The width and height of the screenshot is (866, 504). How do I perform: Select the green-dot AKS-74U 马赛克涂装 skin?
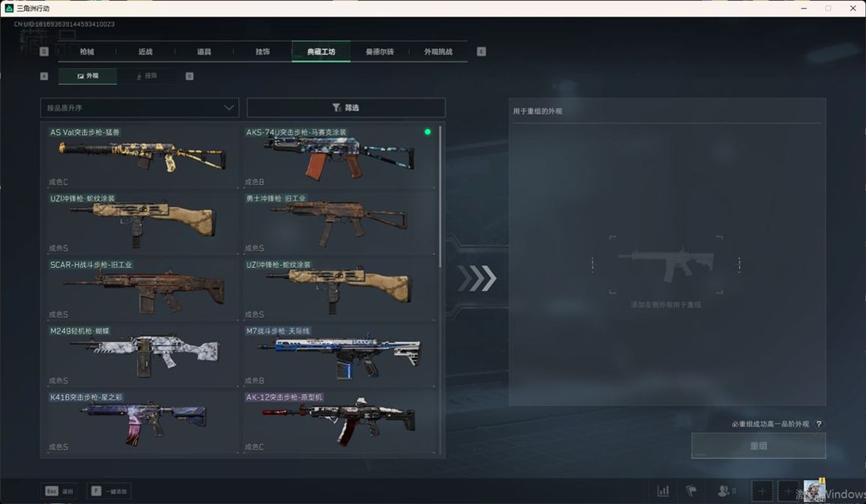click(x=339, y=157)
